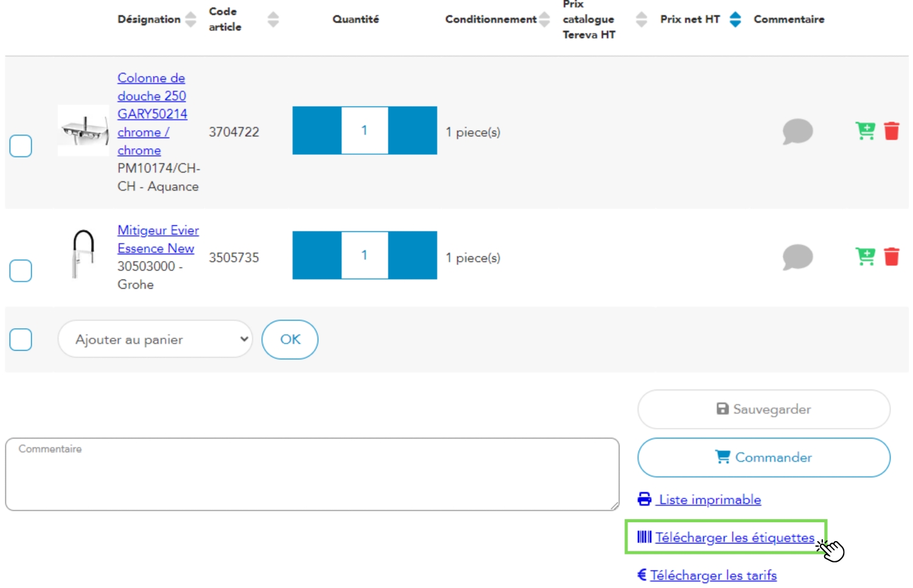Add Mitigeur Evier item to cart
Viewport: 913px width, 588px height.
click(x=865, y=256)
